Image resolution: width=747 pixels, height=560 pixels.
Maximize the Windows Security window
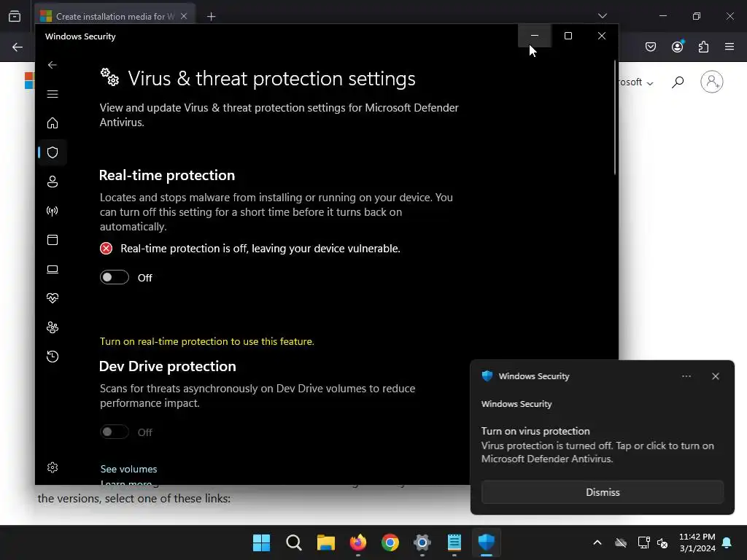coord(568,36)
